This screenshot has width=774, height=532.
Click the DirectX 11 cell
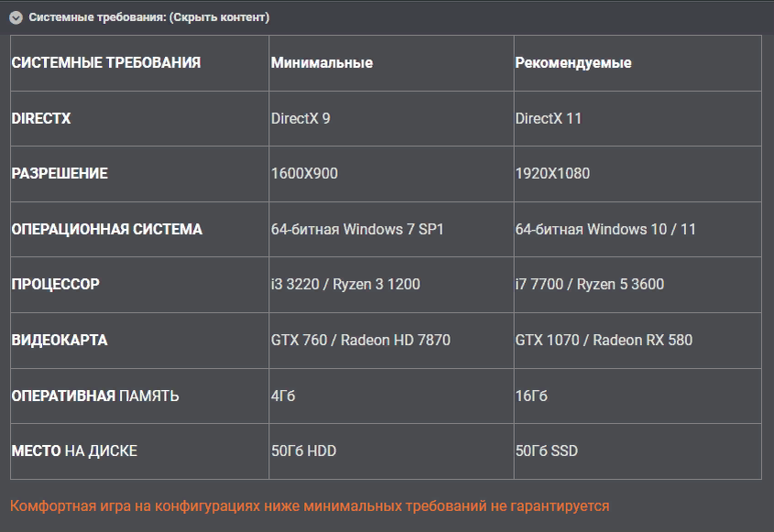[549, 118]
